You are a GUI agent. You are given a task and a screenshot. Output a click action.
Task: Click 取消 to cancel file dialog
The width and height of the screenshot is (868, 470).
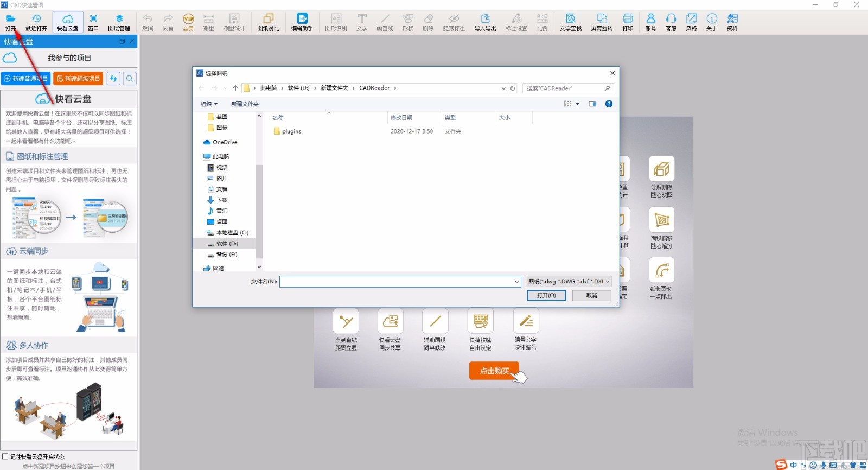pyautogui.click(x=591, y=295)
